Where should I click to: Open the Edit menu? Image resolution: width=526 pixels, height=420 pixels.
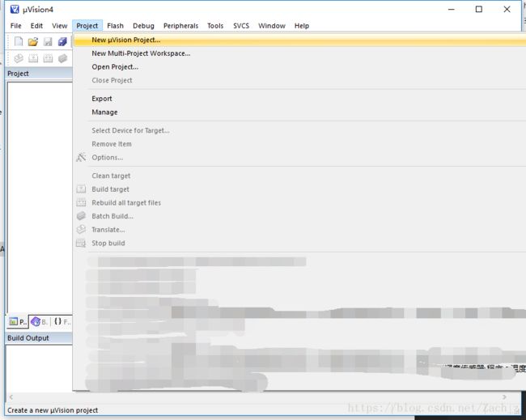[x=36, y=26]
